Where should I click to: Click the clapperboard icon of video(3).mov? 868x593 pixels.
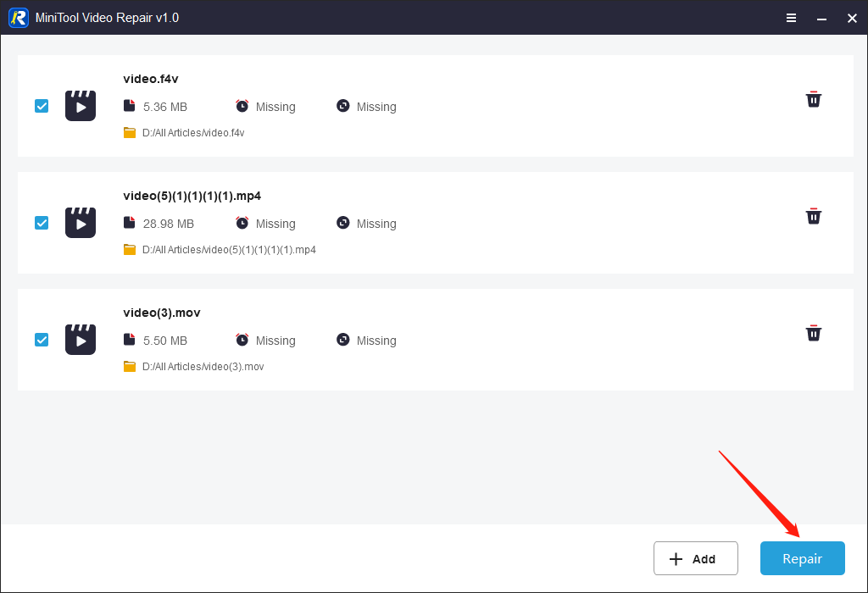click(x=81, y=339)
